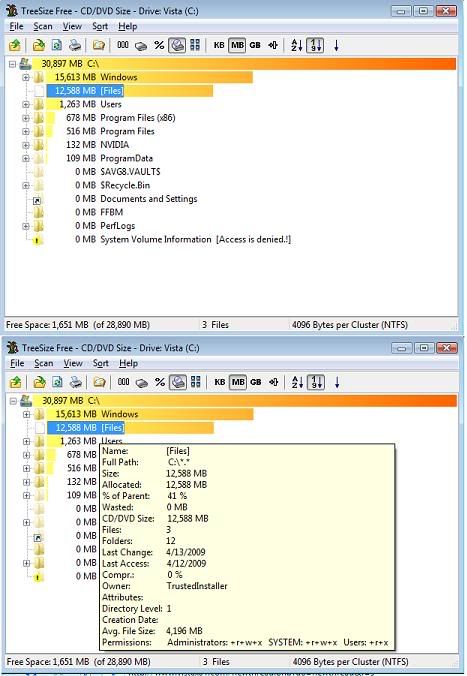Viewport: 467px width, 676px height.
Task: Open the Help menu in lower window
Action: coord(129,363)
